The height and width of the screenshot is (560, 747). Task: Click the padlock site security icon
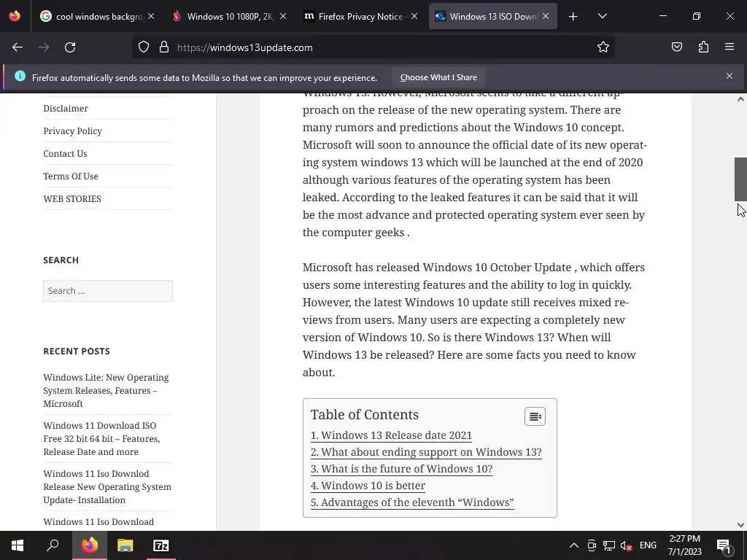pos(164,47)
